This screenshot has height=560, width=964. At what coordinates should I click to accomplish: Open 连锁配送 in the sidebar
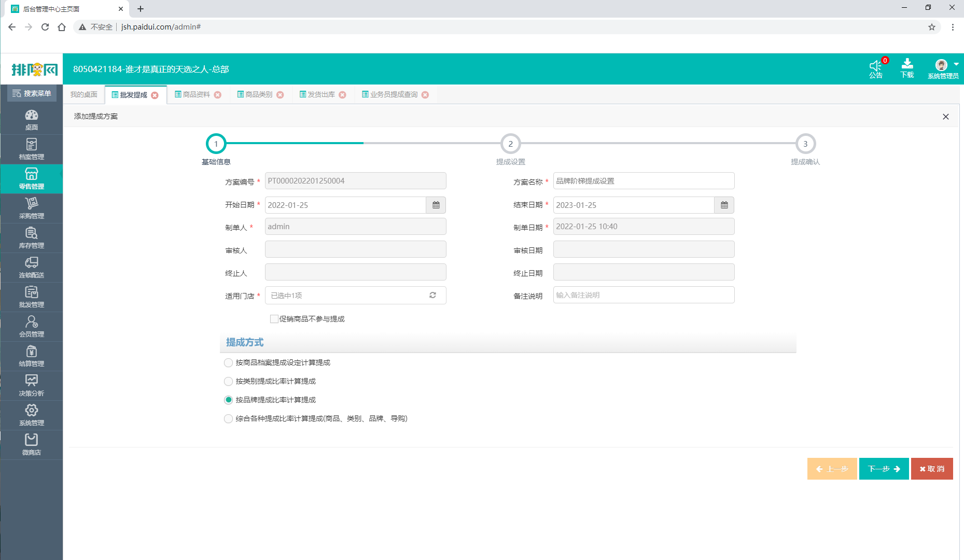click(32, 268)
